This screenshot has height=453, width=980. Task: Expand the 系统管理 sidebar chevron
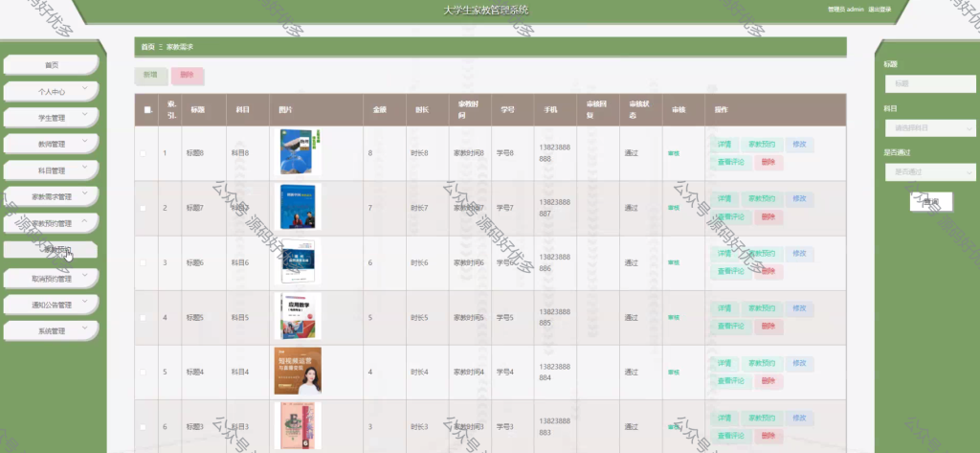tap(85, 328)
